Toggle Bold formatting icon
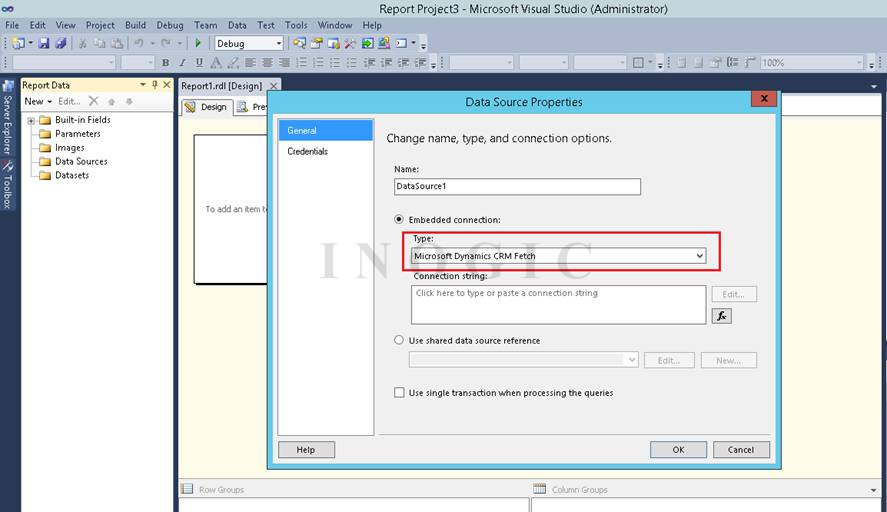Image resolution: width=887 pixels, height=512 pixels. click(165, 63)
